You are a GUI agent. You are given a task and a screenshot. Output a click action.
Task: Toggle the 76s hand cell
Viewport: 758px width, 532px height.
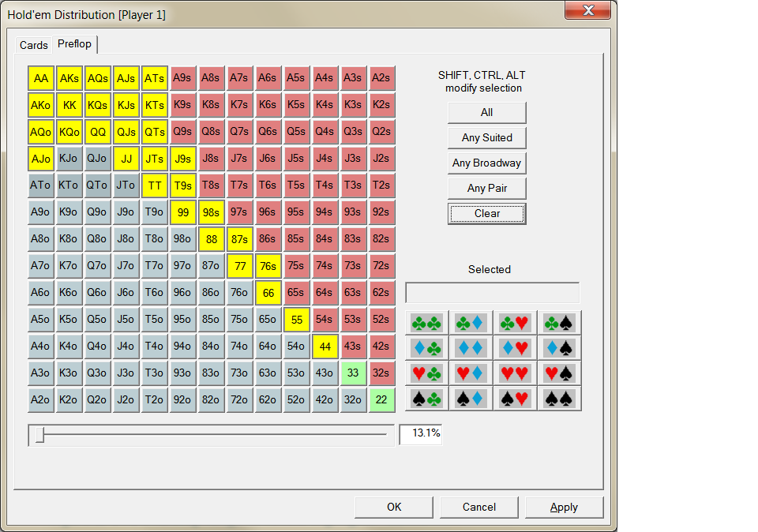click(x=268, y=266)
